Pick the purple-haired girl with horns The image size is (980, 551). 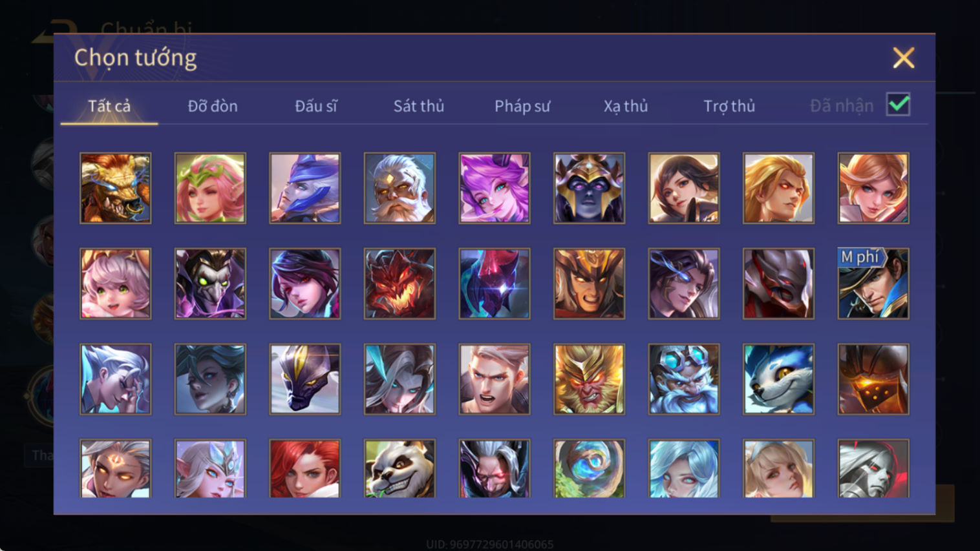[x=495, y=188]
